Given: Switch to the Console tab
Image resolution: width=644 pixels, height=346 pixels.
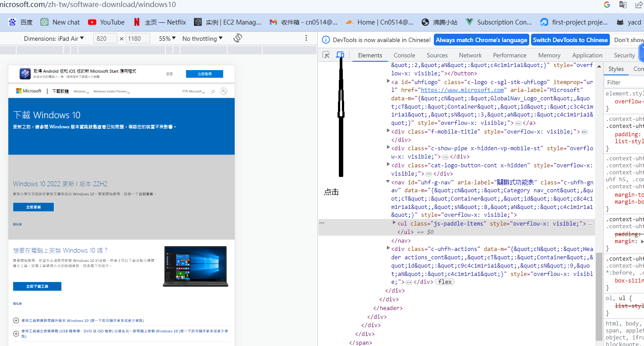Looking at the screenshot, I should (x=404, y=55).
